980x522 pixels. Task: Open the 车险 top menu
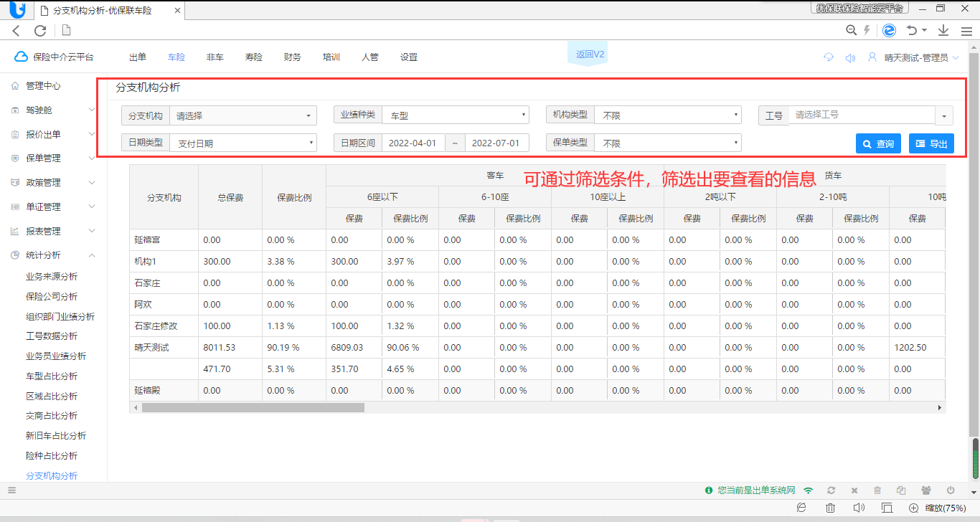pos(176,57)
